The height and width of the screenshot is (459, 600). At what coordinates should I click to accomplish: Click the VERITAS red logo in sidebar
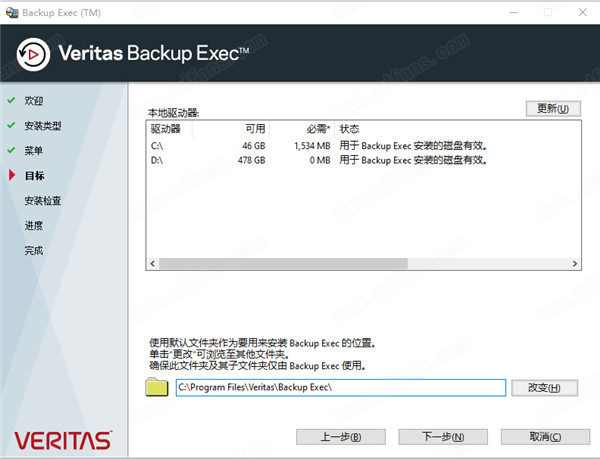tap(63, 441)
